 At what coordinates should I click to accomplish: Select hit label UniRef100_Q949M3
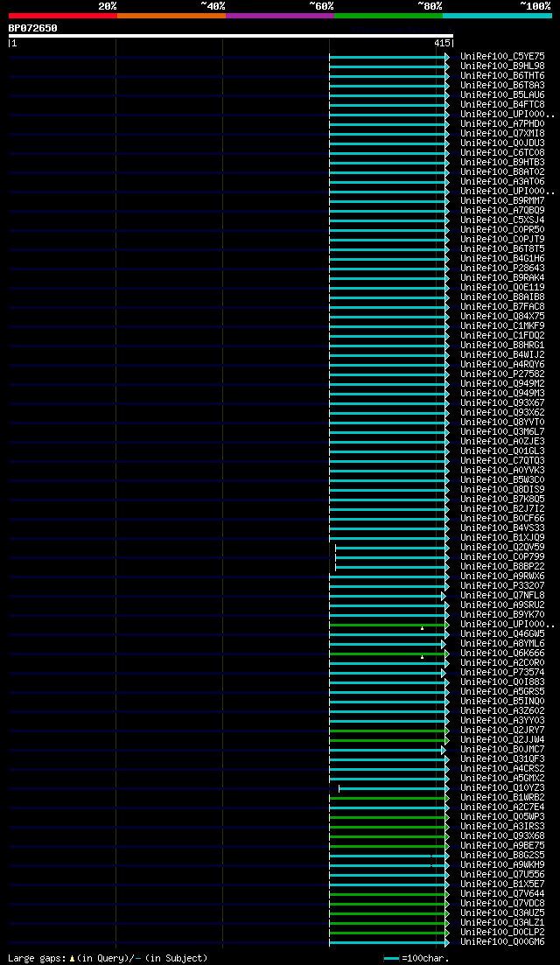click(x=502, y=393)
